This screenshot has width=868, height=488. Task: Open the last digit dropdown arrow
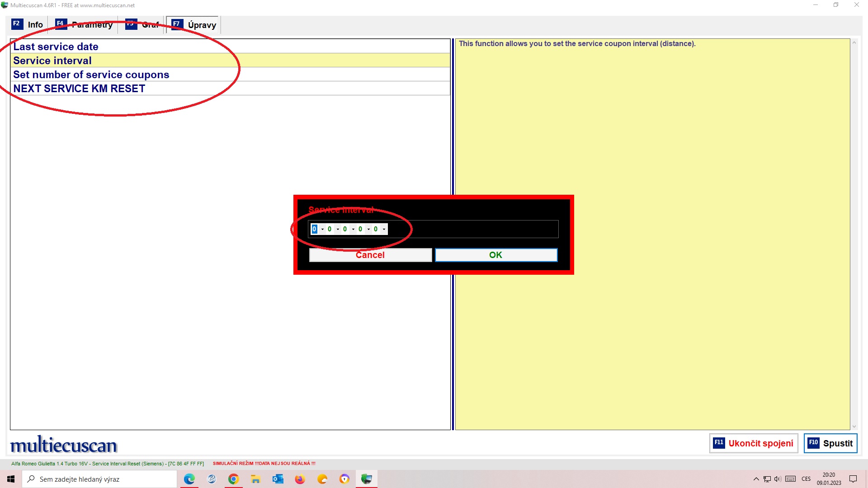(384, 229)
